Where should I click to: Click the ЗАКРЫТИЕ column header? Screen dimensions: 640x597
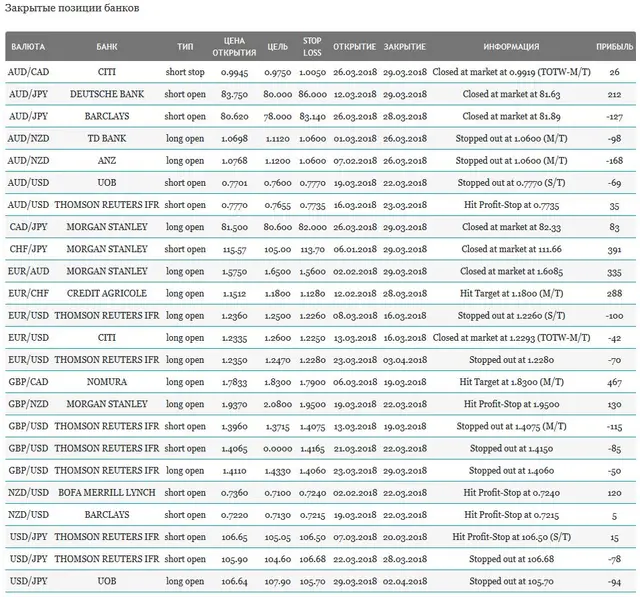[404, 47]
